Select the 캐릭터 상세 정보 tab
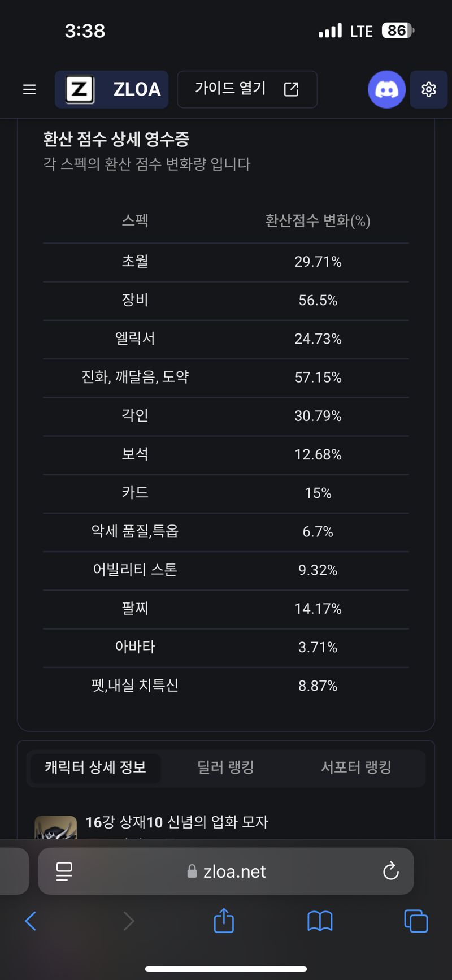 pyautogui.click(x=95, y=767)
